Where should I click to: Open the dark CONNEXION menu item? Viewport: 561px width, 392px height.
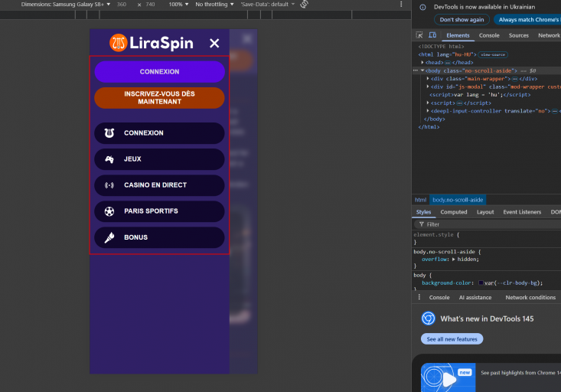pos(159,132)
